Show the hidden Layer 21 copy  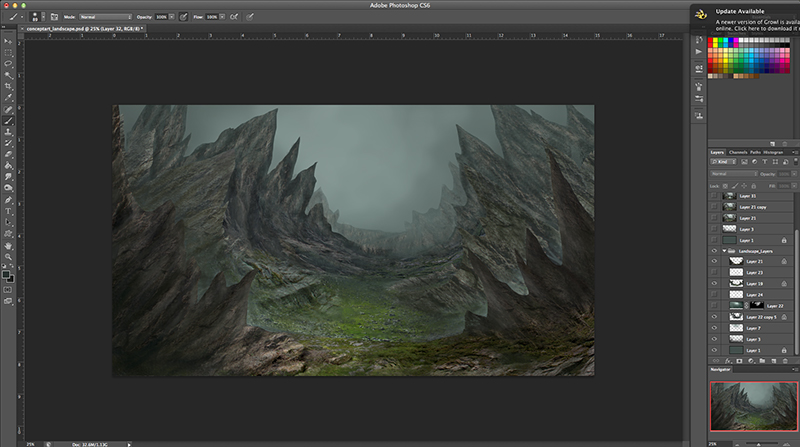(x=714, y=206)
